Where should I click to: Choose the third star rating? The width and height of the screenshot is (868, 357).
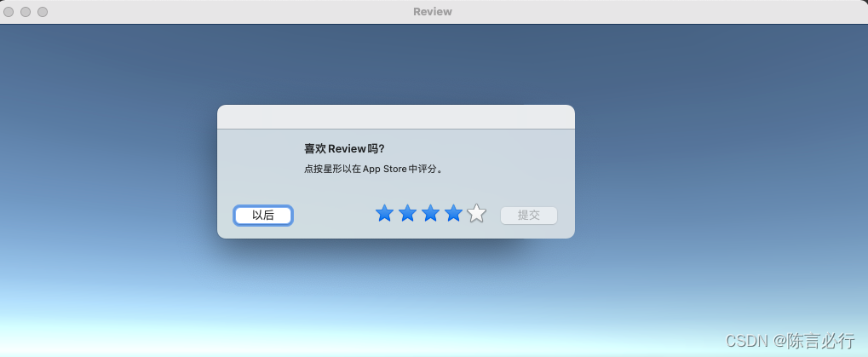coord(431,213)
